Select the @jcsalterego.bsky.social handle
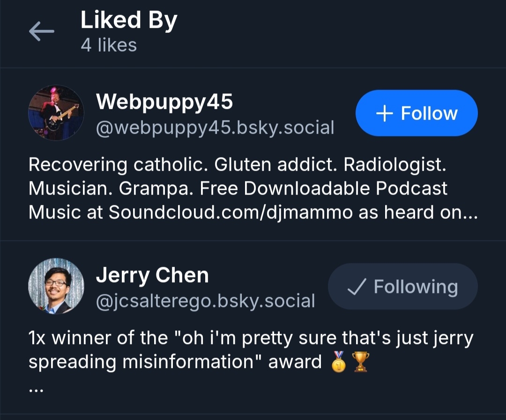Screen dimensions: 506x420 [205, 301]
